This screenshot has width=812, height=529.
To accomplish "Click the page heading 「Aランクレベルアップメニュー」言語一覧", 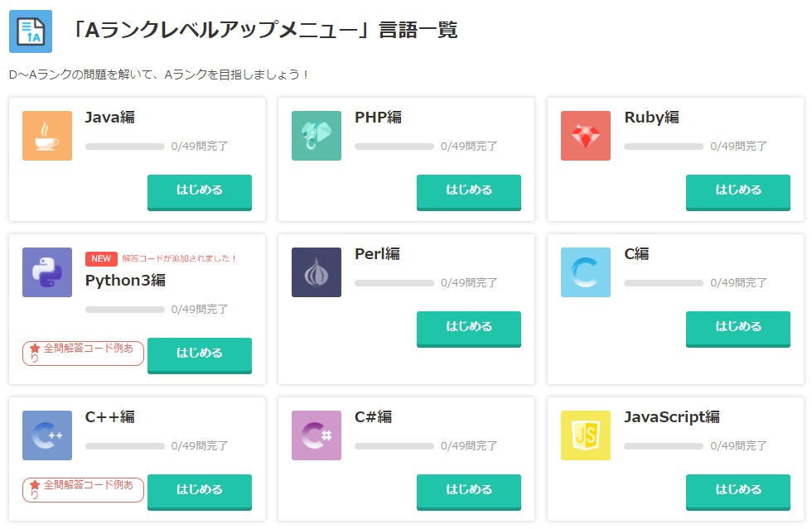I will point(264,30).
